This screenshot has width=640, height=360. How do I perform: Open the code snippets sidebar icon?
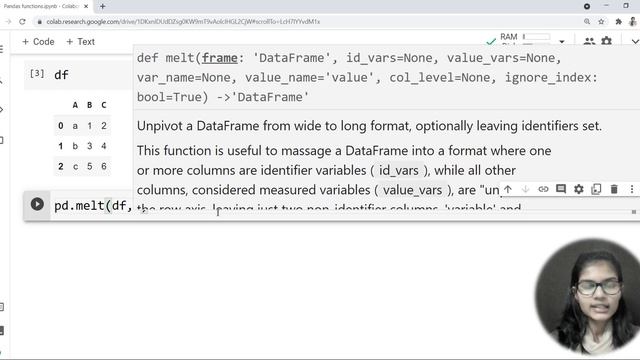(2, 109)
